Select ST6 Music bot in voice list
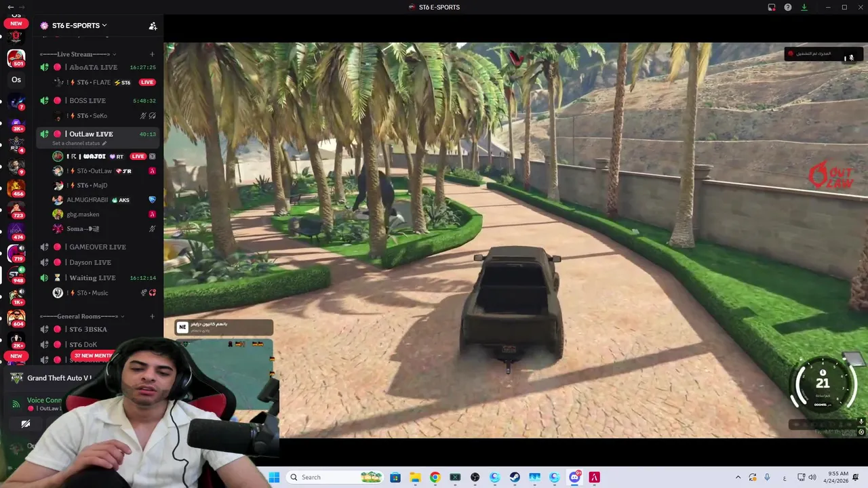 (105, 293)
